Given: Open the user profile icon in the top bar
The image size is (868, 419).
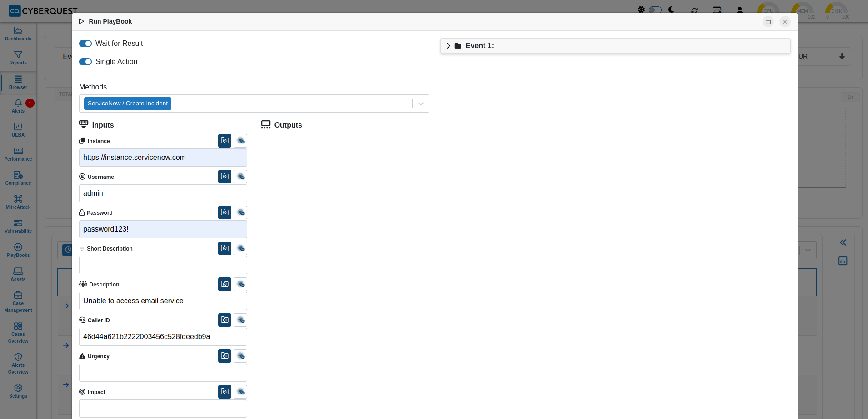Looking at the screenshot, I should click(x=740, y=10).
